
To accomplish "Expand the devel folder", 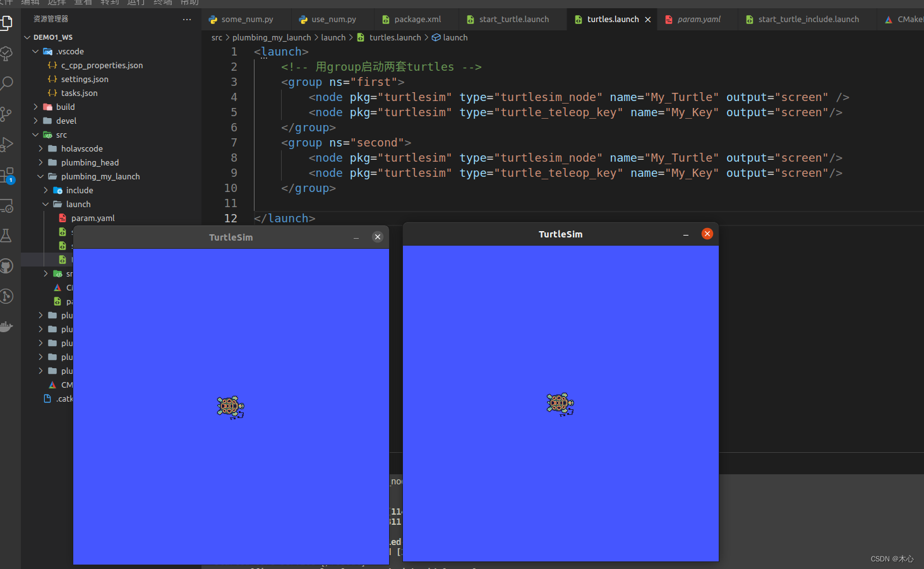I will 66,121.
